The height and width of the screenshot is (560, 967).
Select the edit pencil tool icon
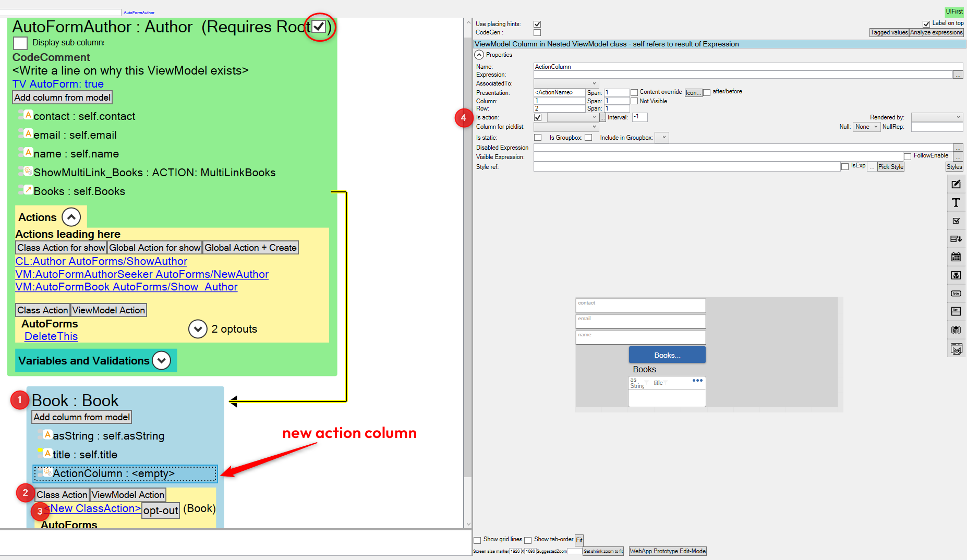pos(956,185)
